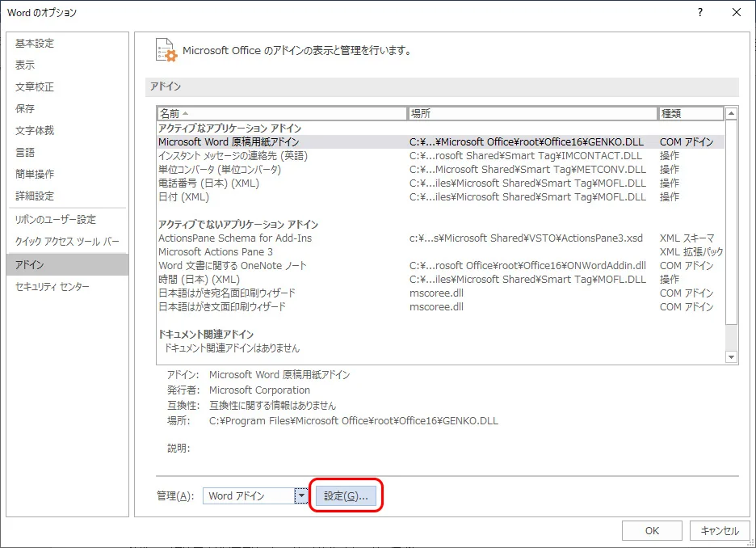Click the 種類 column header

click(x=691, y=114)
